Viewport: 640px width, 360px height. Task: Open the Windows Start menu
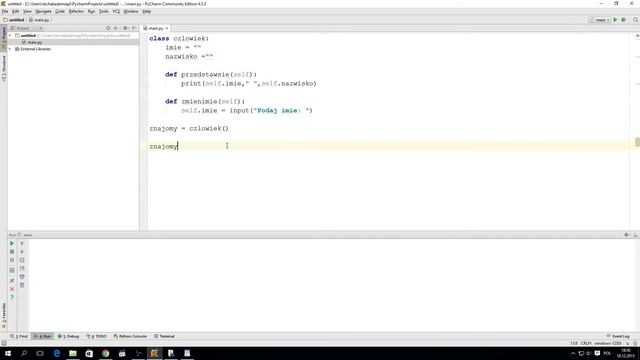point(8,353)
